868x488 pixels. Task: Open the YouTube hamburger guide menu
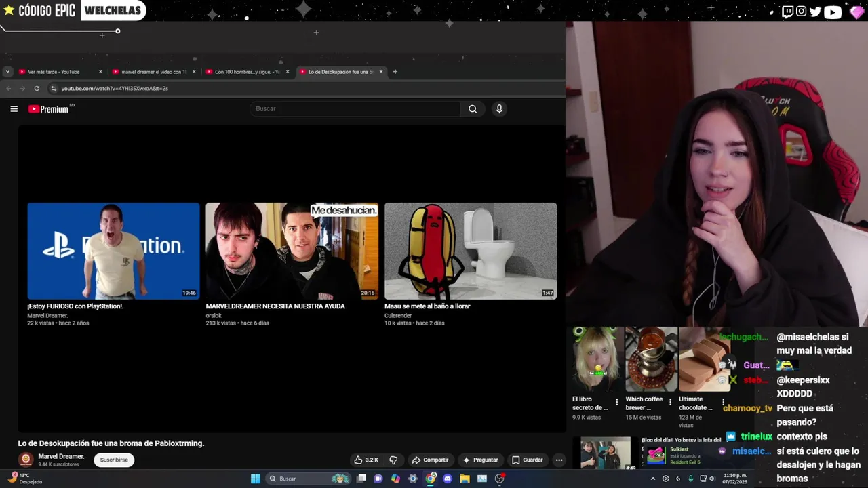[x=14, y=108]
